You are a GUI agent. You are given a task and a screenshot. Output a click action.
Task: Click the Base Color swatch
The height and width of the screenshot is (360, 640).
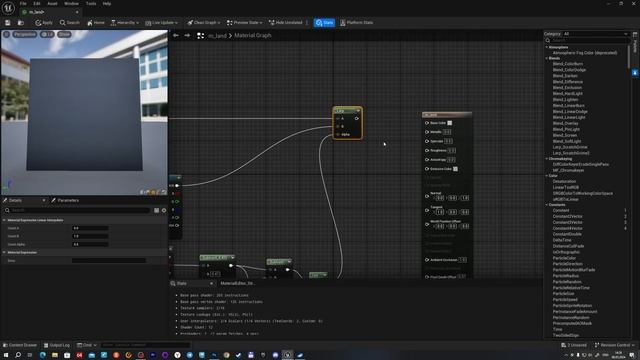450,123
